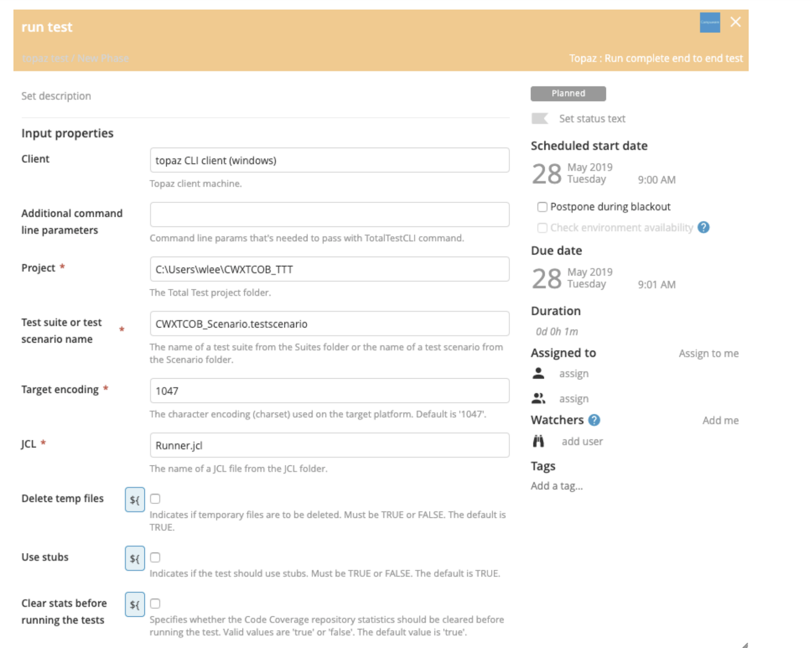Click the single person assign icon

(538, 373)
